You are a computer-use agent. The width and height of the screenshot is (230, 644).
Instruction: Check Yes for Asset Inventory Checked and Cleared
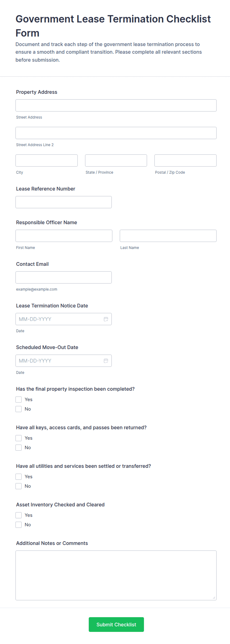point(19,515)
